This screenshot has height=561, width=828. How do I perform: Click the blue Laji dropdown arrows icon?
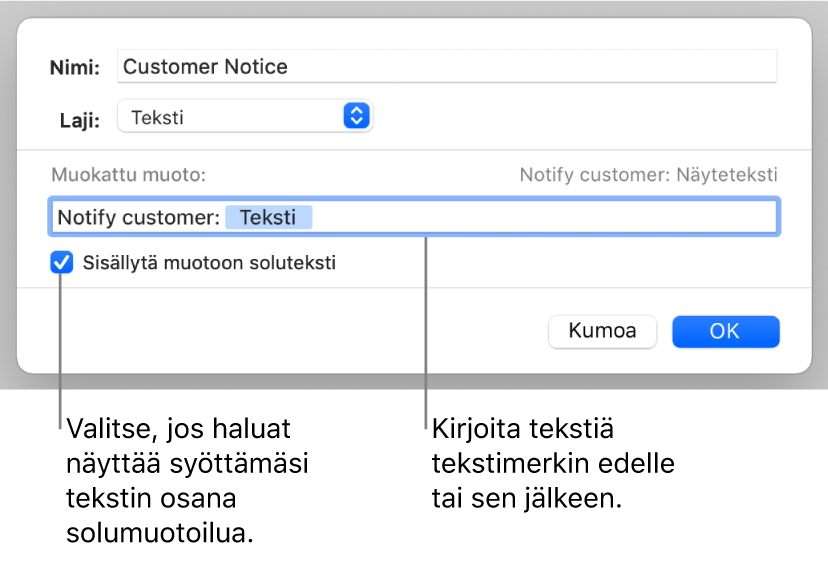356,117
